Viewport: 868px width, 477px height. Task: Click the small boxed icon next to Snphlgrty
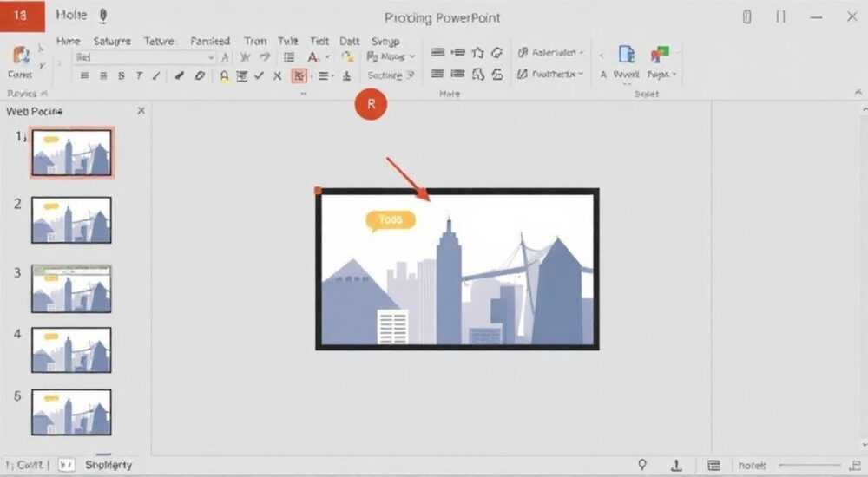[67, 465]
